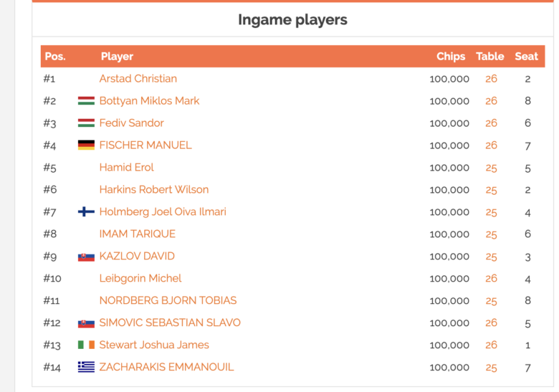Click German flag beside FISCHER MANUEL
Image resolution: width=559 pixels, height=392 pixels.
pyautogui.click(x=86, y=145)
